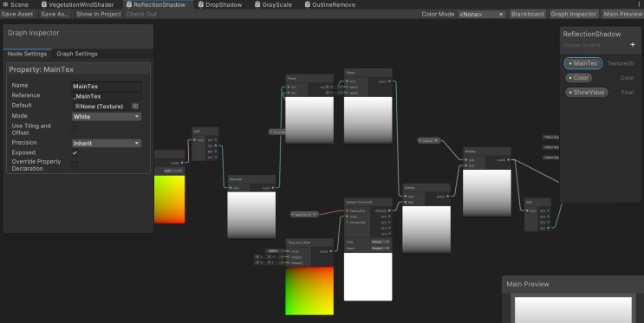Enable Override Property Declaration checkbox

coord(75,165)
